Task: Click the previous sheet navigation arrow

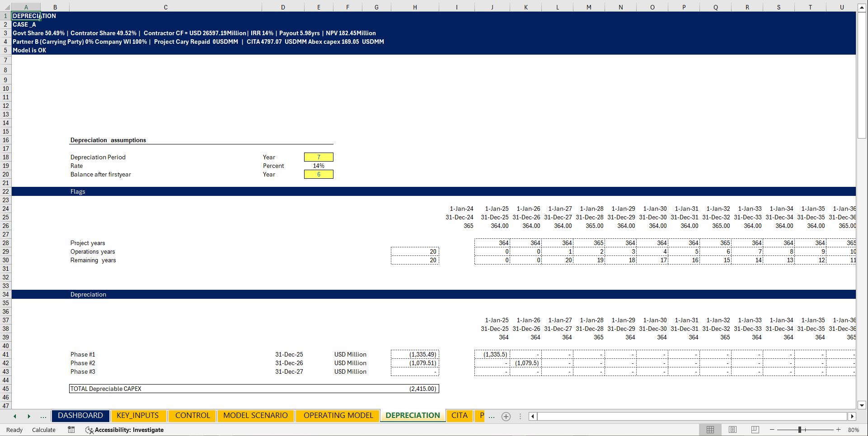Action: (x=14, y=416)
